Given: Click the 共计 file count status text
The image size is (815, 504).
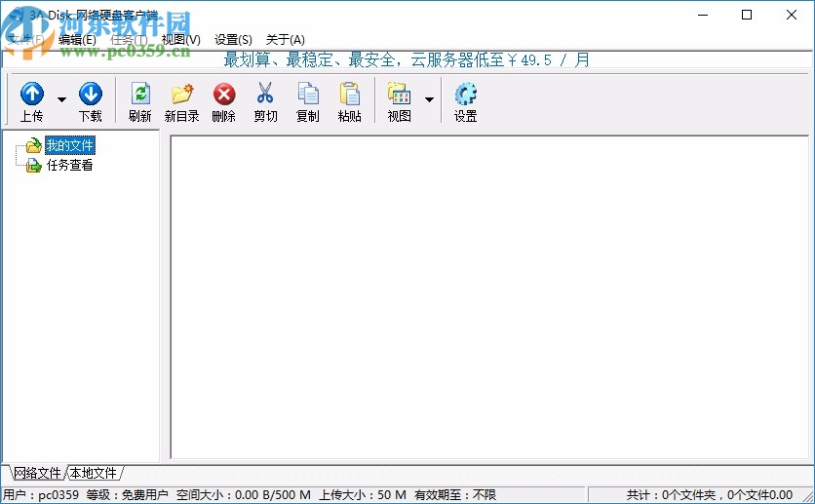Looking at the screenshot, I should coord(710,495).
